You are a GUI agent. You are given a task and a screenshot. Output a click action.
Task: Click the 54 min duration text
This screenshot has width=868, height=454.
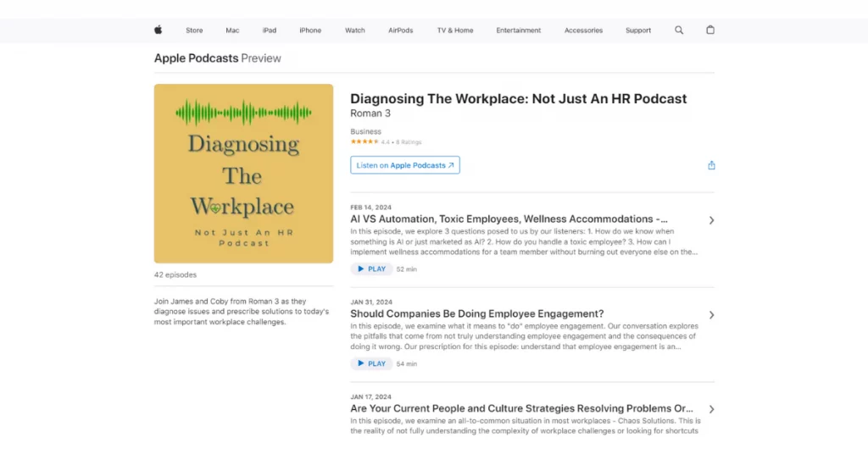pyautogui.click(x=407, y=364)
